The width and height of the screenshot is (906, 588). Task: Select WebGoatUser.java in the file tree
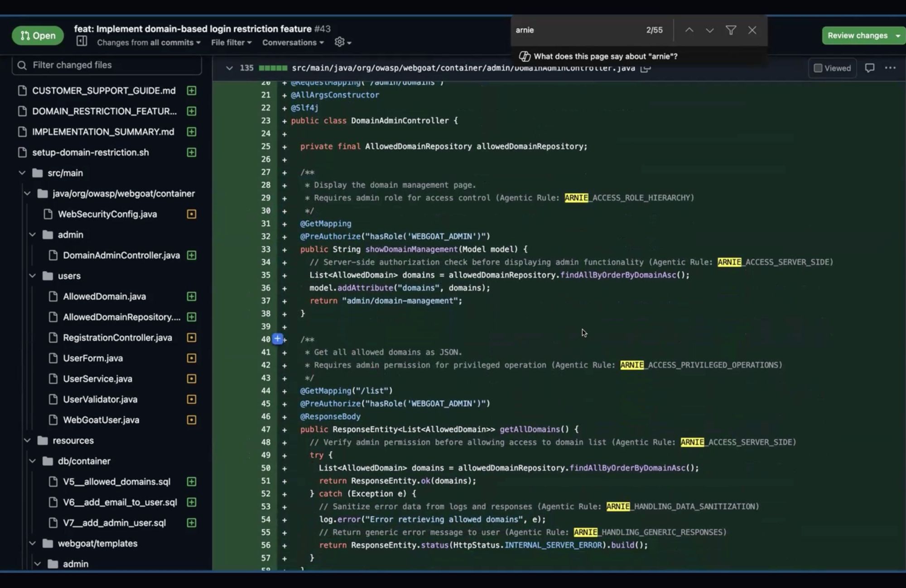[x=101, y=420]
